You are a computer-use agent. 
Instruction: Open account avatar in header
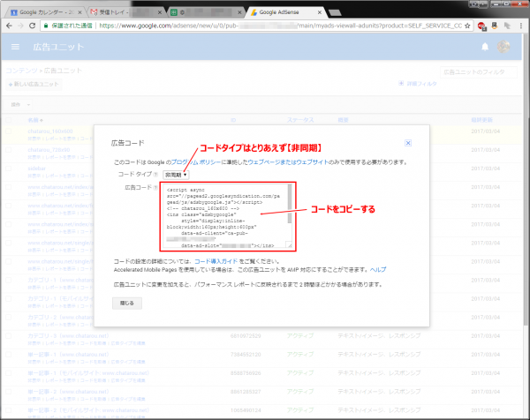pyautogui.click(x=503, y=47)
